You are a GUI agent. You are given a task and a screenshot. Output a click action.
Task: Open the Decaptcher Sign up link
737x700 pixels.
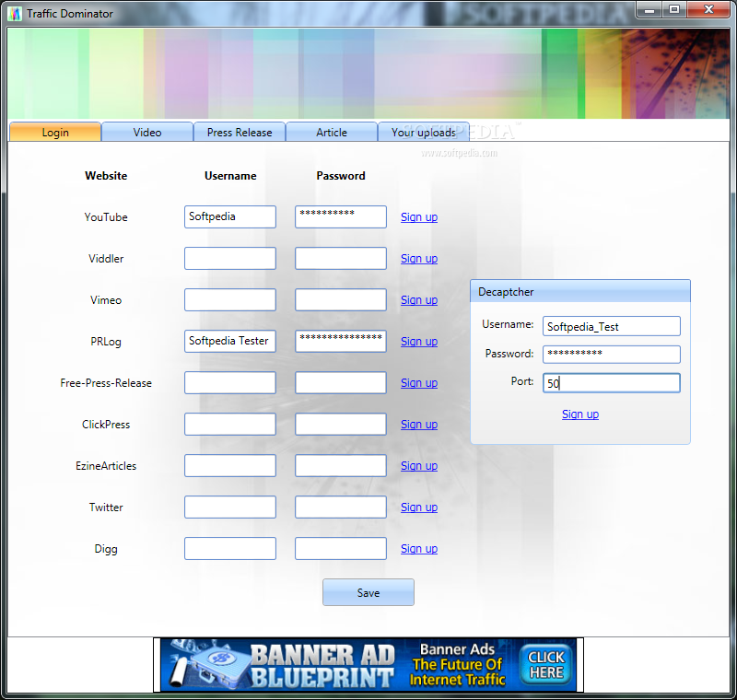tap(580, 414)
